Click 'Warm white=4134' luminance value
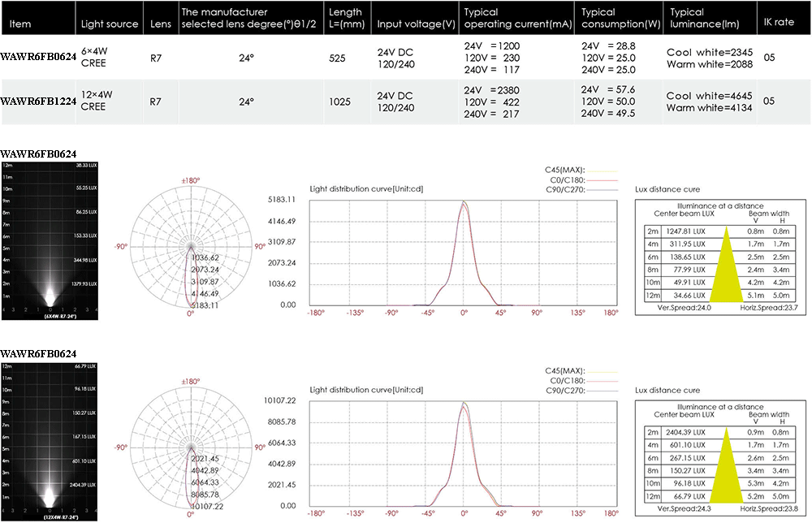 (709, 108)
